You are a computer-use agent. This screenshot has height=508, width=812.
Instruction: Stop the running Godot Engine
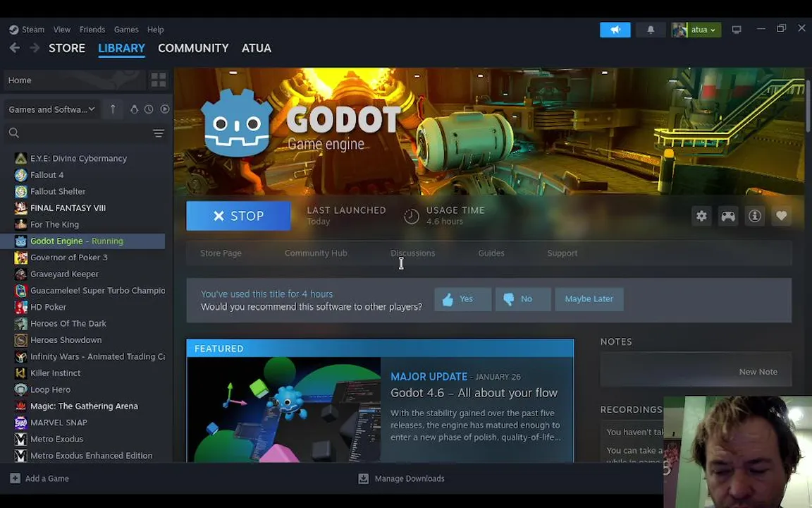click(238, 216)
